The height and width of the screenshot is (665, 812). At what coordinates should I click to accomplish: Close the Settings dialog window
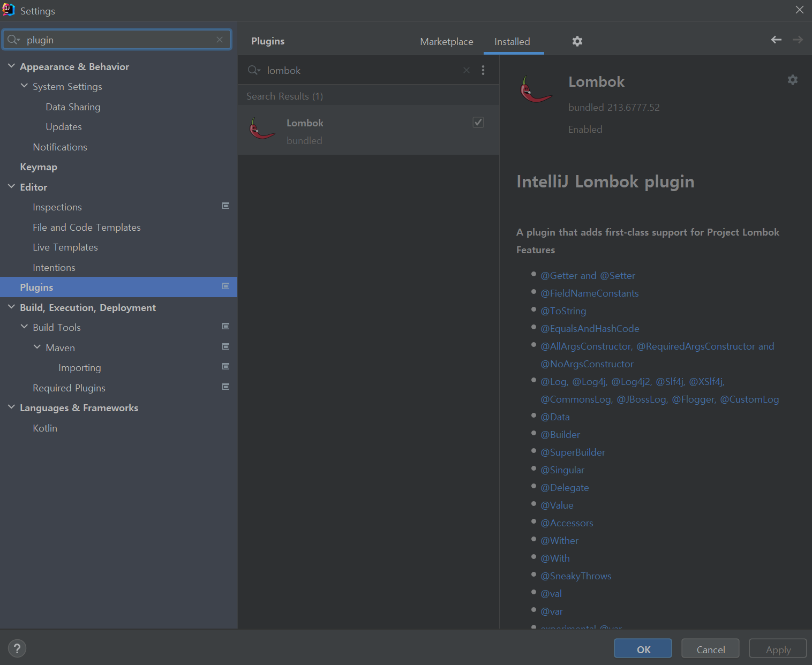coord(799,10)
